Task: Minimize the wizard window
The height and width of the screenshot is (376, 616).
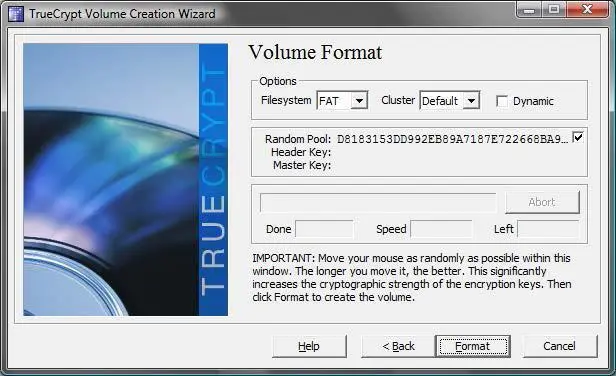Action: [529, 9]
